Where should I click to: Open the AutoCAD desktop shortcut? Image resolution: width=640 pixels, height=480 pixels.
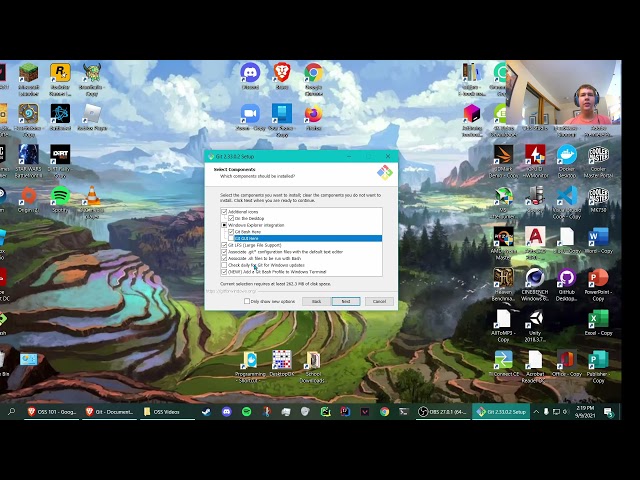(x=535, y=244)
